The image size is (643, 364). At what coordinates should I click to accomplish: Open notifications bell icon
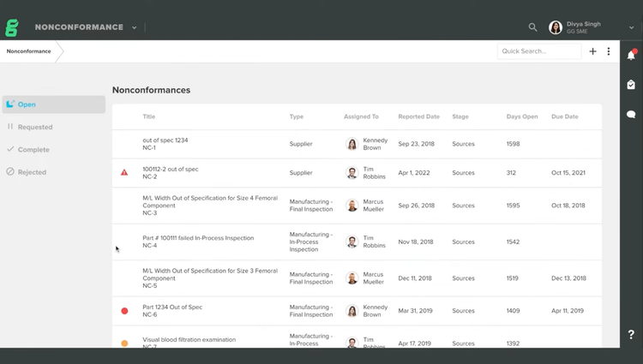[x=631, y=55]
